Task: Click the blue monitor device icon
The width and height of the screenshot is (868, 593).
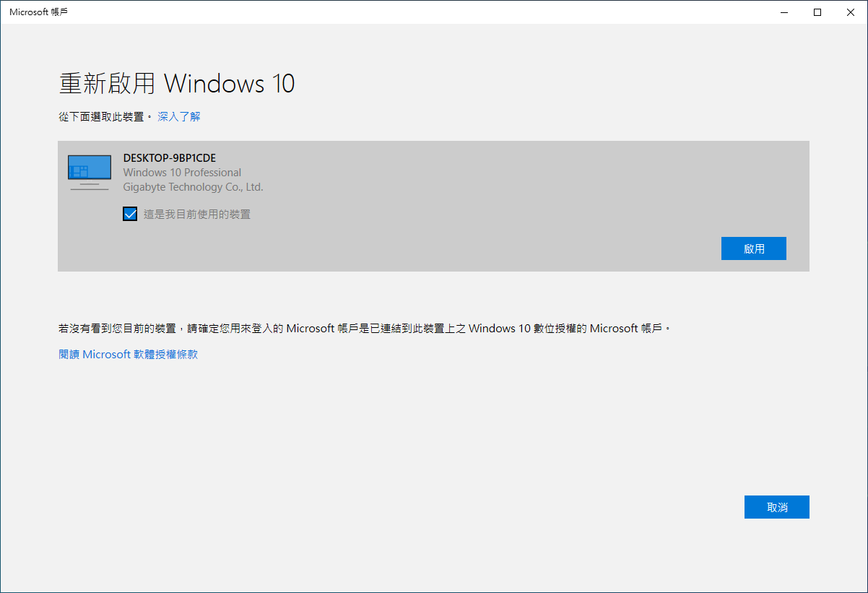Action: click(89, 168)
